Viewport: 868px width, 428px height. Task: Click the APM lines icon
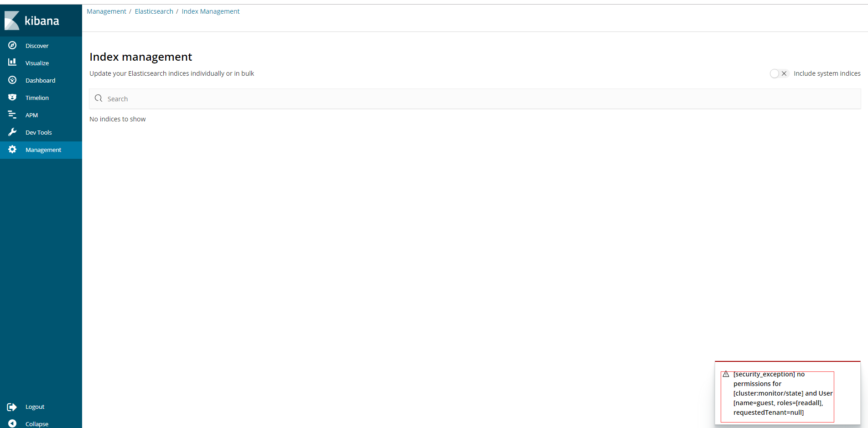(x=12, y=115)
